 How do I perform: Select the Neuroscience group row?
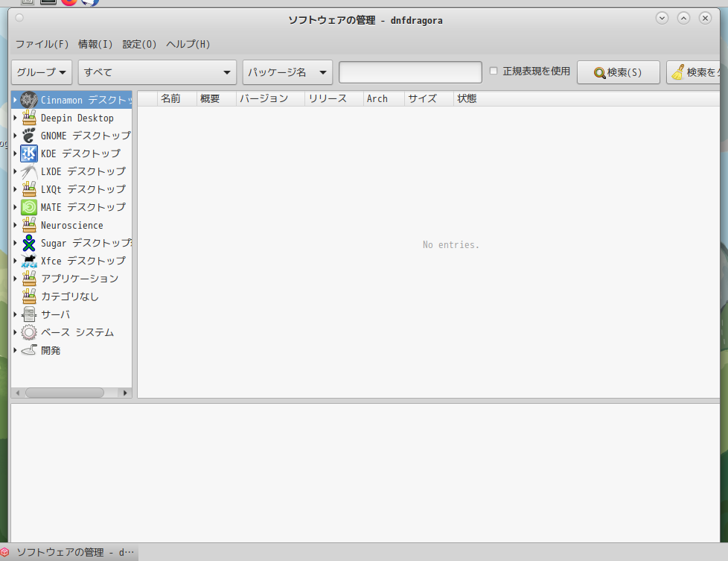coord(72,225)
